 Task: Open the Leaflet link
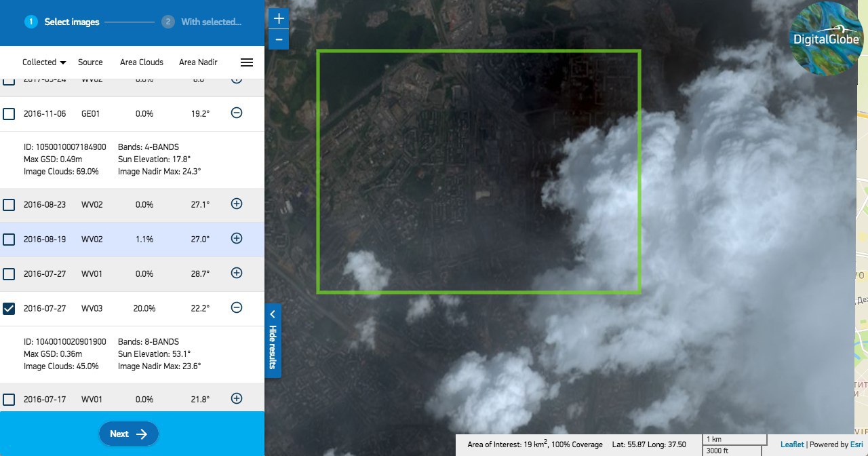[x=792, y=444]
